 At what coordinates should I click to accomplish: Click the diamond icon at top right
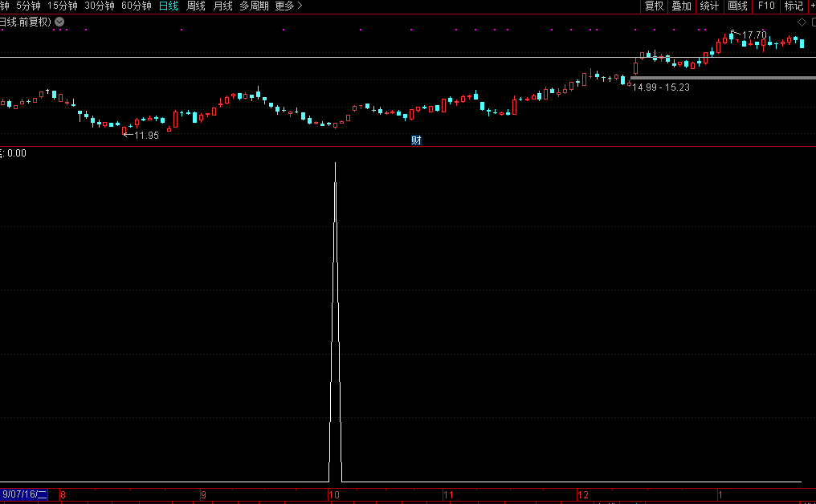[x=802, y=22]
